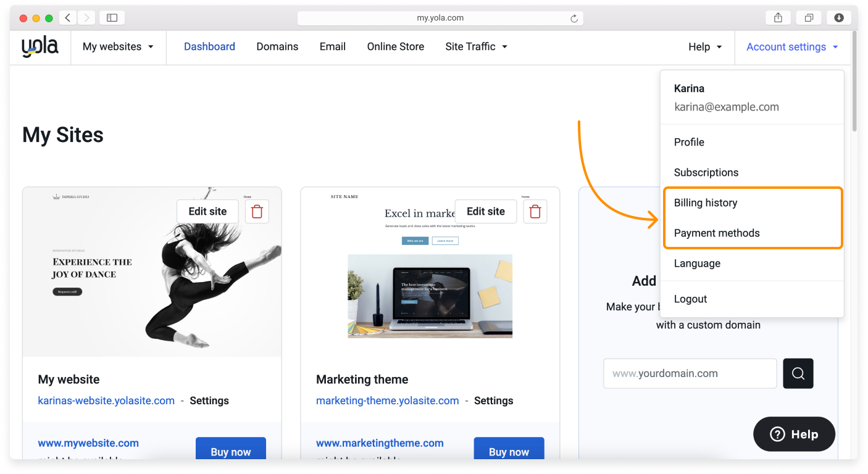This screenshot has height=474, width=868.
Task: Click the Yola logo
Action: tap(40, 46)
